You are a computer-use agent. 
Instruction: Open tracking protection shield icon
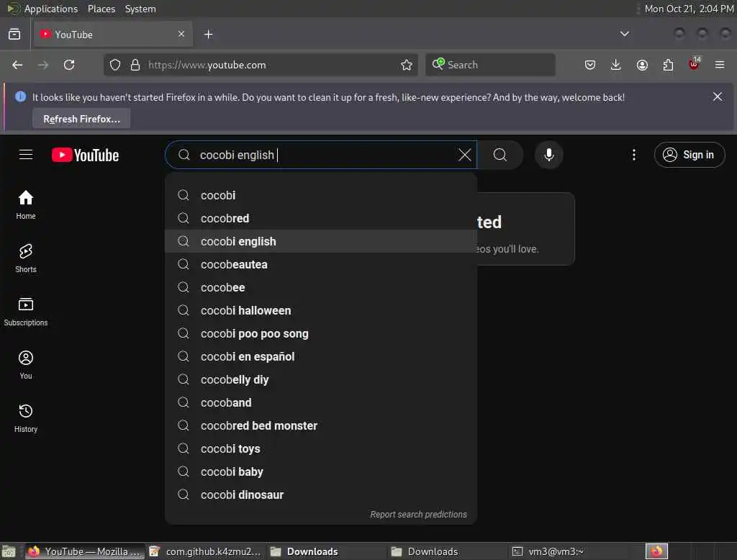click(x=115, y=65)
